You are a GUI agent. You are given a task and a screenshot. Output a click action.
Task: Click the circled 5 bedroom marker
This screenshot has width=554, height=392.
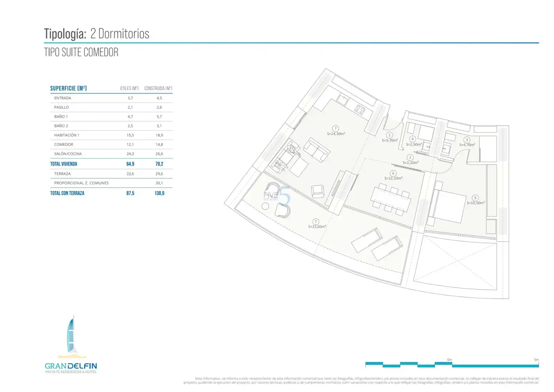[475, 198]
